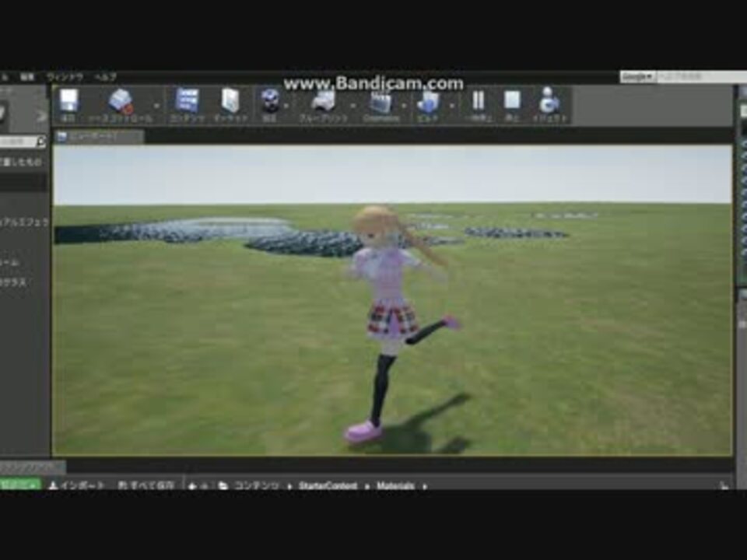The height and width of the screenshot is (560, 747).
Task: Select the recently placed (配置したもの) category
Action: (21, 162)
